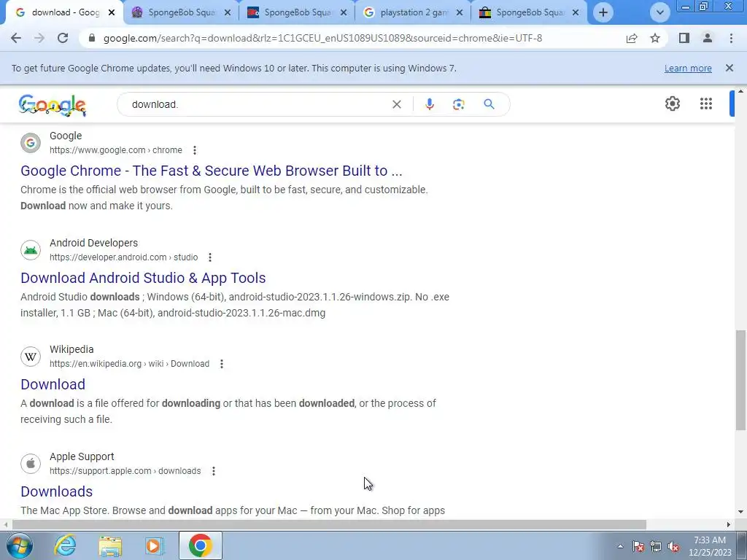This screenshot has width=747, height=560.
Task: Switch to the last SpongeBob tab
Action: pos(530,12)
